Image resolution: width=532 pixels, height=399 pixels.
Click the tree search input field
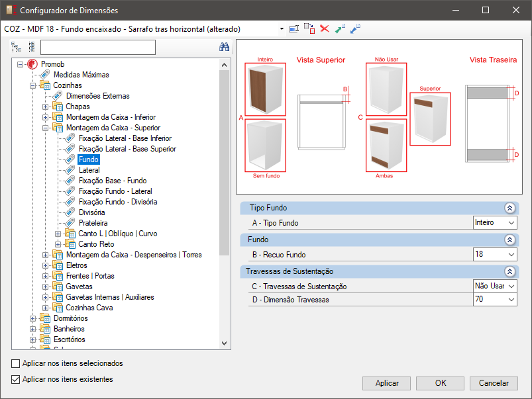pyautogui.click(x=98, y=47)
